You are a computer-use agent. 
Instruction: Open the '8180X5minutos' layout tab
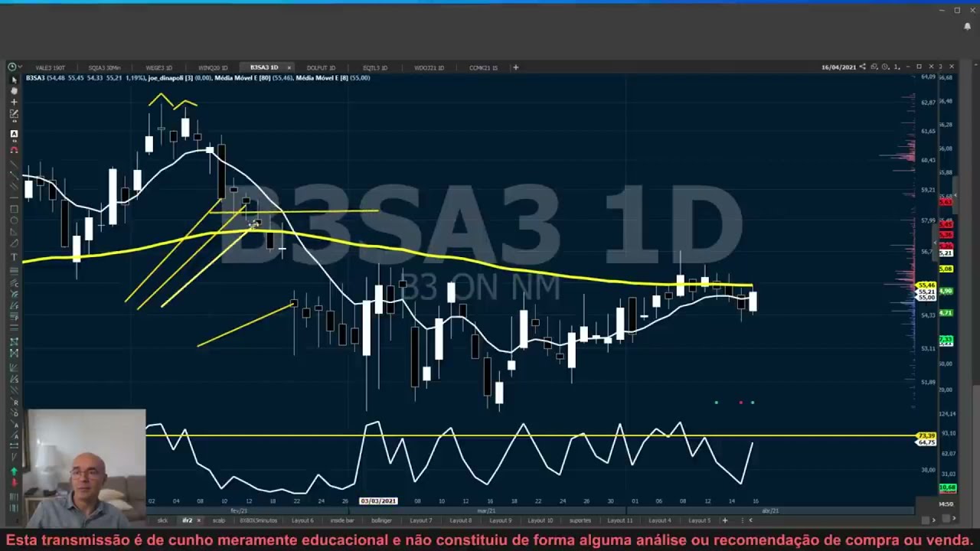(x=258, y=520)
